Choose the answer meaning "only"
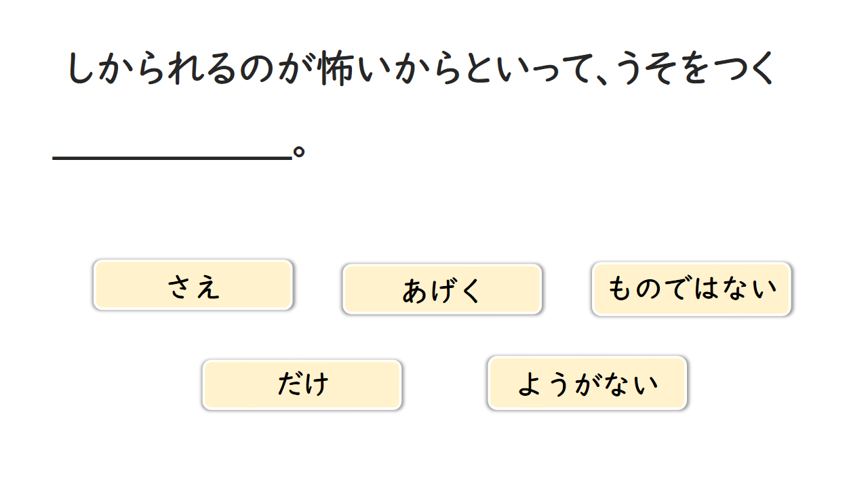Image resolution: width=868 pixels, height=488 pixels. [x=302, y=384]
